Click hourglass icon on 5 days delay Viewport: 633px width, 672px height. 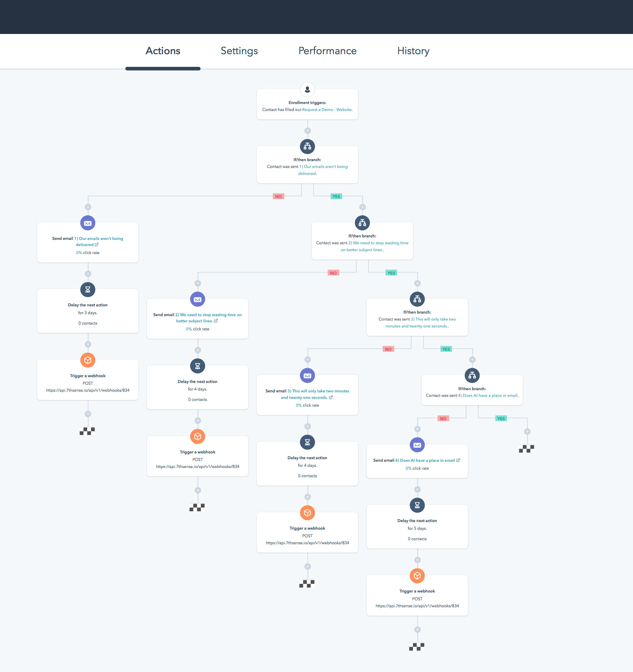click(417, 505)
